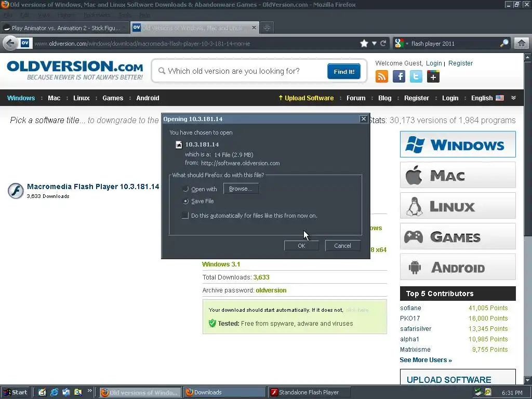Click the Google Plus icon in the header
Viewport: 532px width, 399px height.
433,77
